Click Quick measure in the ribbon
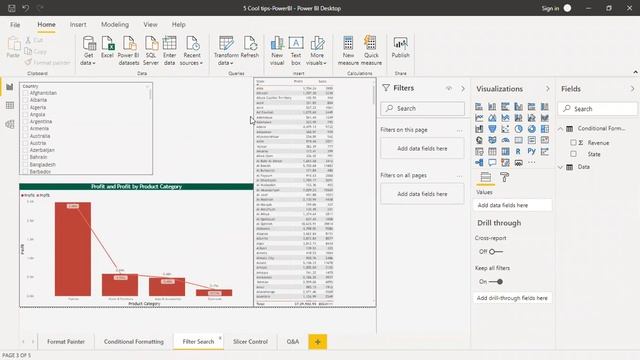Screen dimensions: 640x360 pyautogui.click(x=371, y=51)
